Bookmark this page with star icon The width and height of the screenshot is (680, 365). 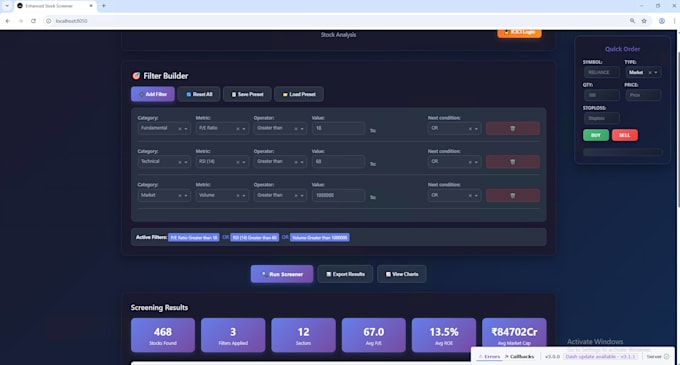(x=644, y=21)
